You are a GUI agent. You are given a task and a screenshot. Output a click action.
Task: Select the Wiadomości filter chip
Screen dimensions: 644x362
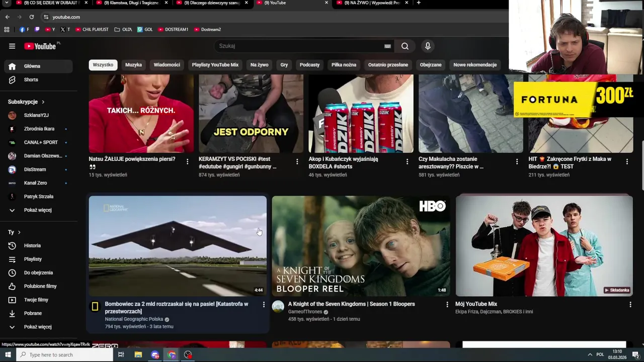167,65
